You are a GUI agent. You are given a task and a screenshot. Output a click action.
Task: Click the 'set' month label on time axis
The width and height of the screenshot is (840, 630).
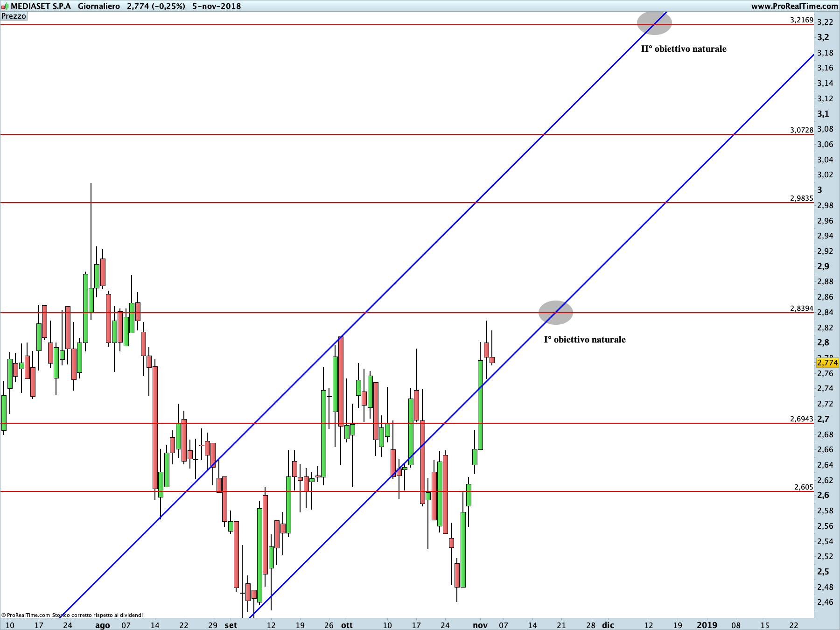pyautogui.click(x=231, y=625)
